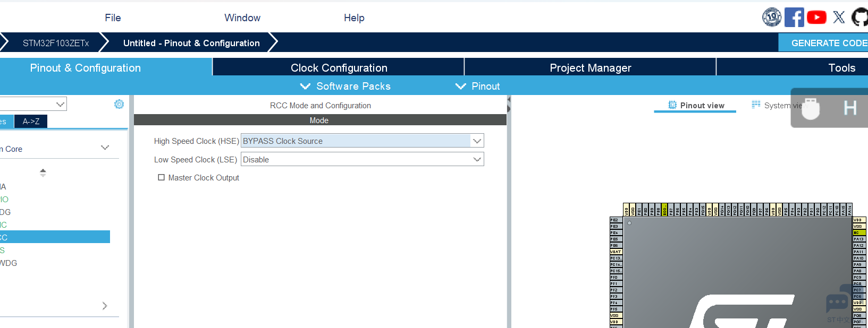Switch to Clock Configuration tab

click(x=339, y=67)
